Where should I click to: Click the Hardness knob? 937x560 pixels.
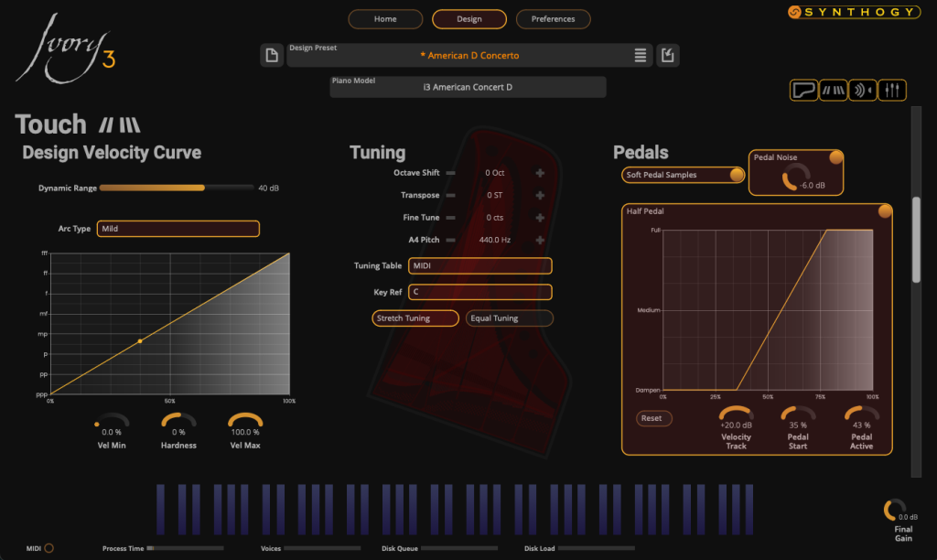click(x=178, y=420)
